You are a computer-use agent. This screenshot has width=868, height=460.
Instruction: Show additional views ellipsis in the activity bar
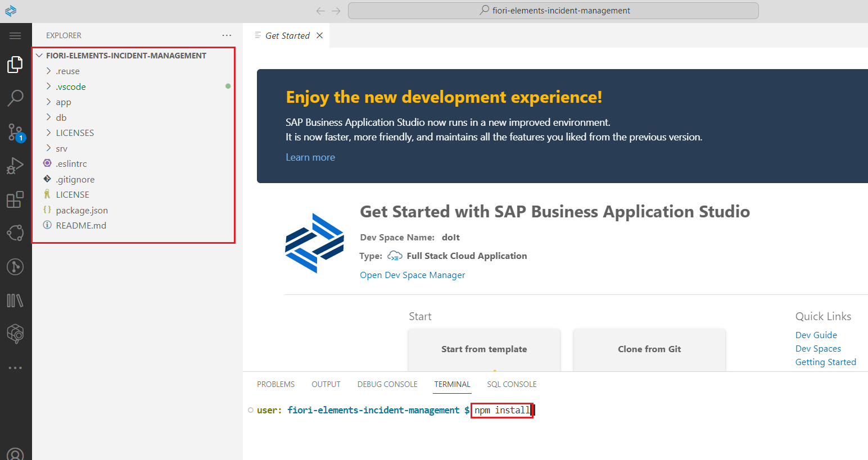tap(15, 368)
